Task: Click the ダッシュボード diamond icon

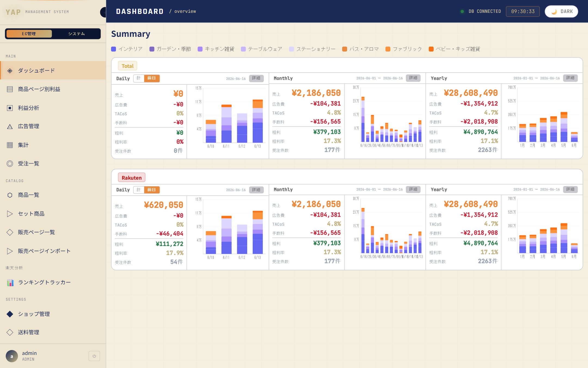Action: (x=10, y=71)
